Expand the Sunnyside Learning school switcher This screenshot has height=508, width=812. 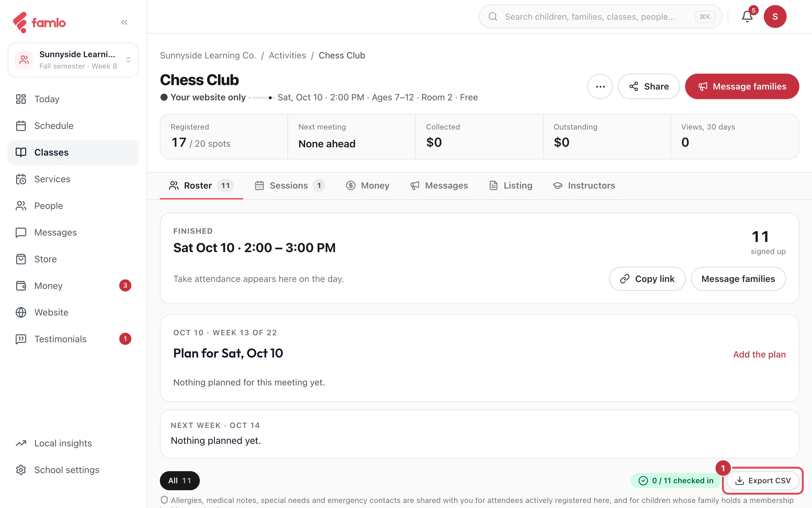click(73, 60)
